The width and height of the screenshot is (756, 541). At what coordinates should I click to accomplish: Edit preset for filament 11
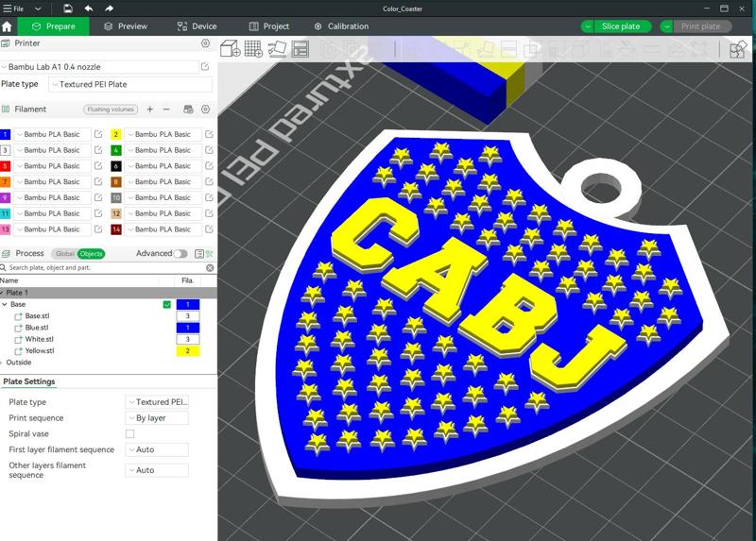coord(98,213)
